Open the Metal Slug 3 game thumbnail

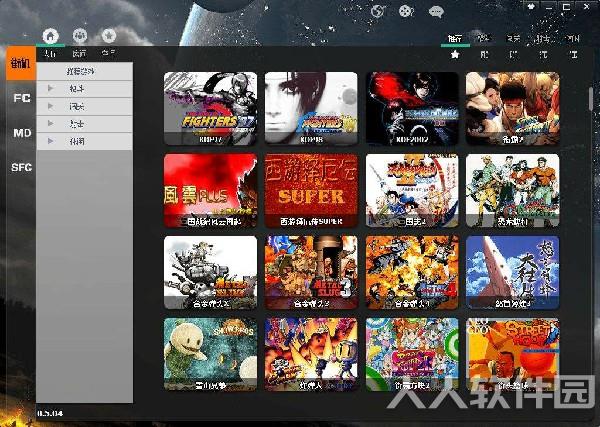311,272
